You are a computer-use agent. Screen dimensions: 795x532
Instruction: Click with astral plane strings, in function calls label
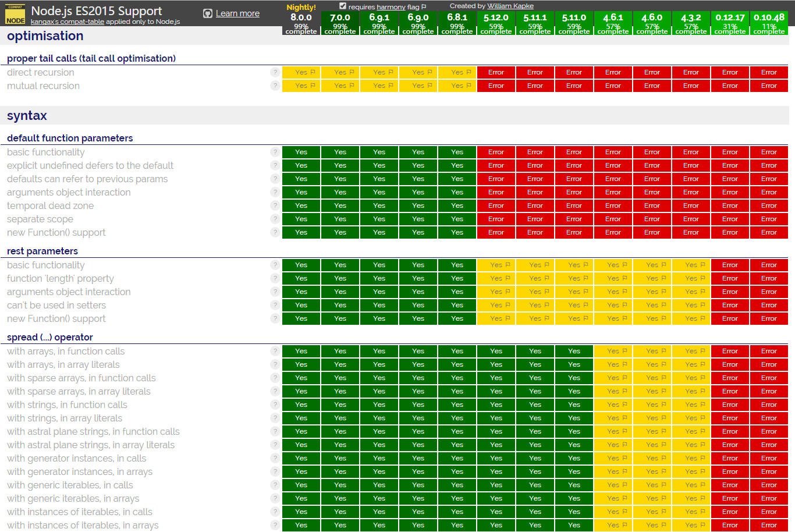93,431
